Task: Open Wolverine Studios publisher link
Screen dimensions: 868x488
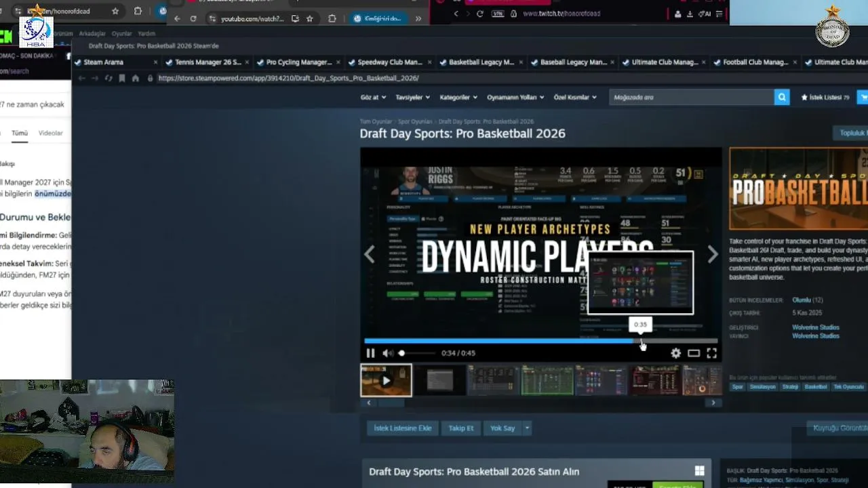Action: [x=816, y=336]
